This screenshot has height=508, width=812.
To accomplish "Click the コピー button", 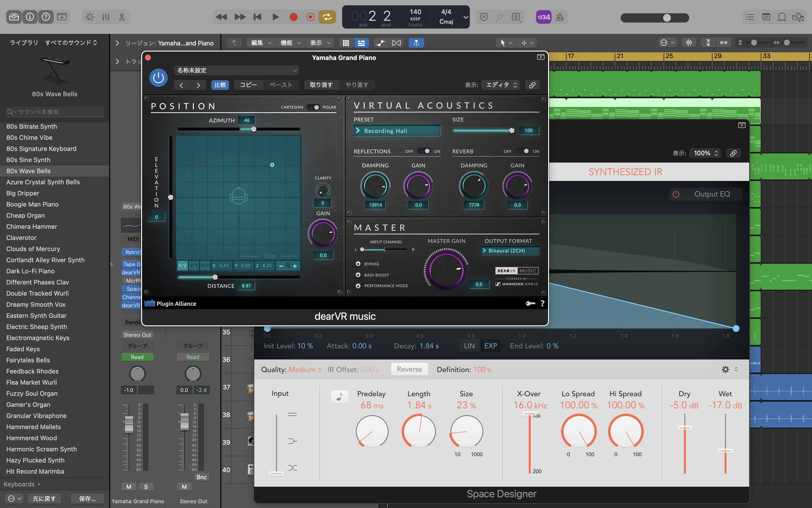I will coord(248,85).
